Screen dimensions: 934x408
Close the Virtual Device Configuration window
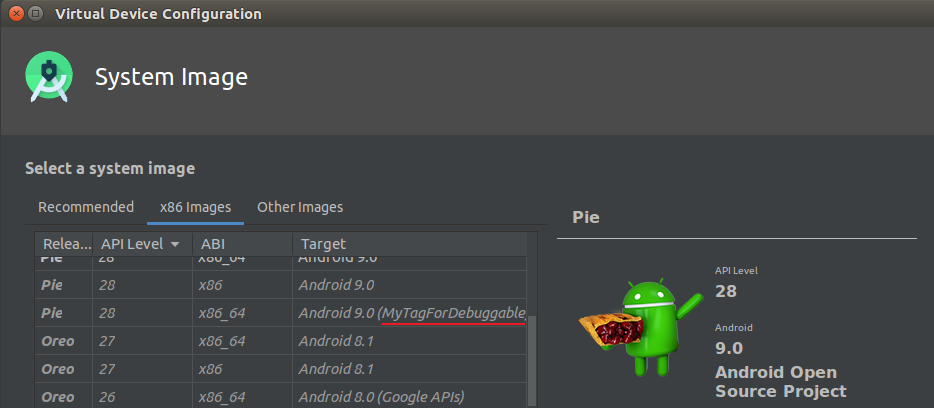pyautogui.click(x=16, y=13)
